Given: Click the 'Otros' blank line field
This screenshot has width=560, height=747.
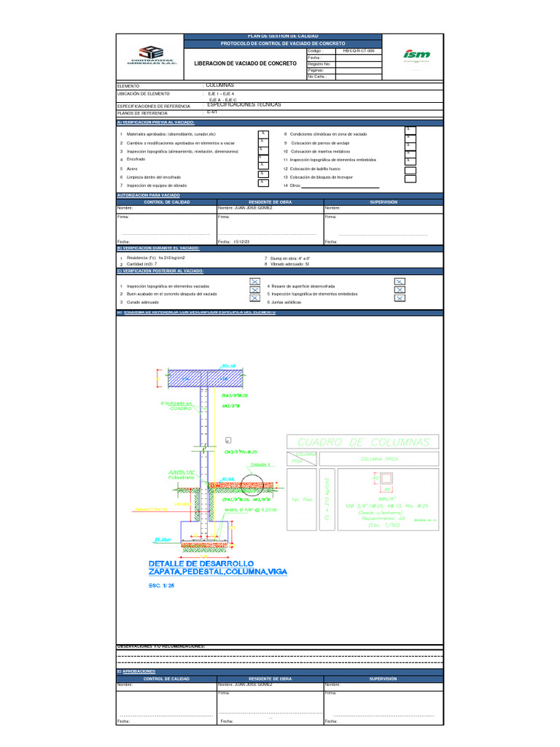Looking at the screenshot, I should click(x=341, y=186).
